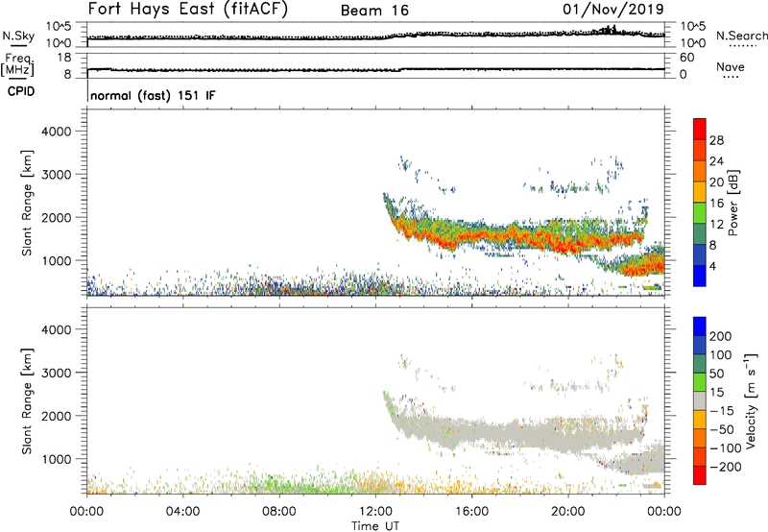Click power scale value '4'
The image size is (768, 532).
[713, 266]
